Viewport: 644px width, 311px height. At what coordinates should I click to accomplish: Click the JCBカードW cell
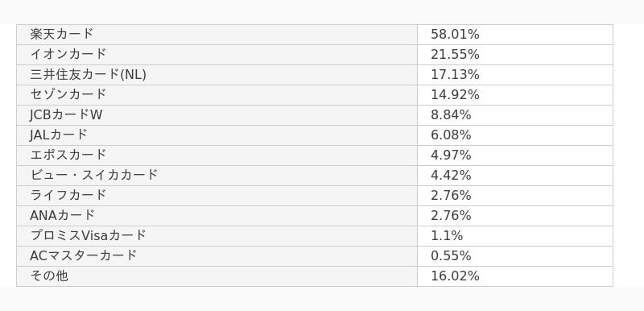tap(217, 115)
